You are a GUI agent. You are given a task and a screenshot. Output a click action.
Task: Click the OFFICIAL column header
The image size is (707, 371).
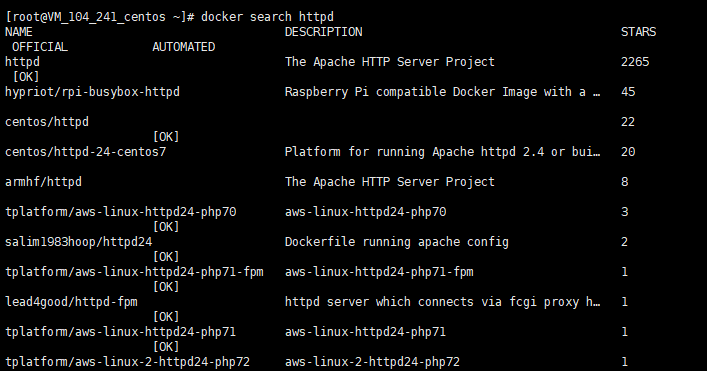40,47
